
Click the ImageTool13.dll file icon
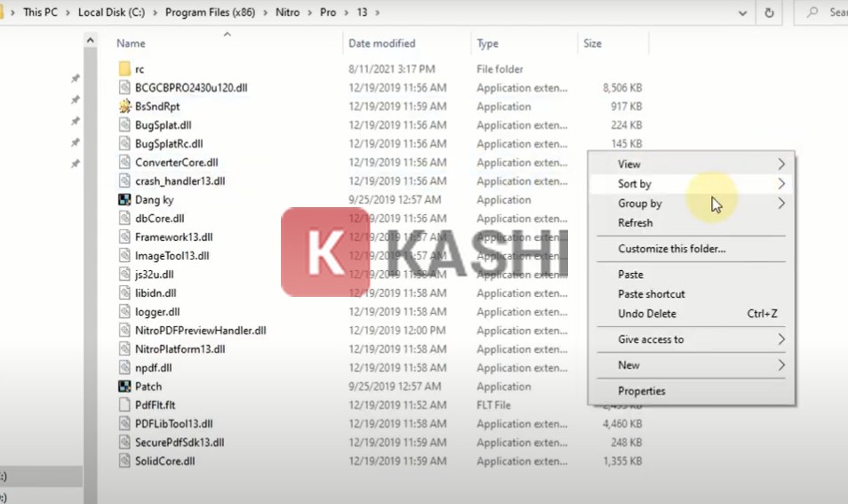coord(124,255)
